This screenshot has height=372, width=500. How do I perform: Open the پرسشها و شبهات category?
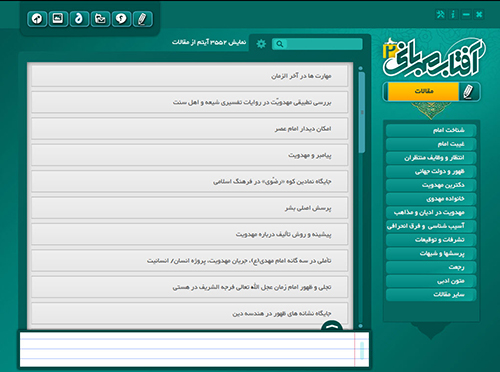coord(431,254)
